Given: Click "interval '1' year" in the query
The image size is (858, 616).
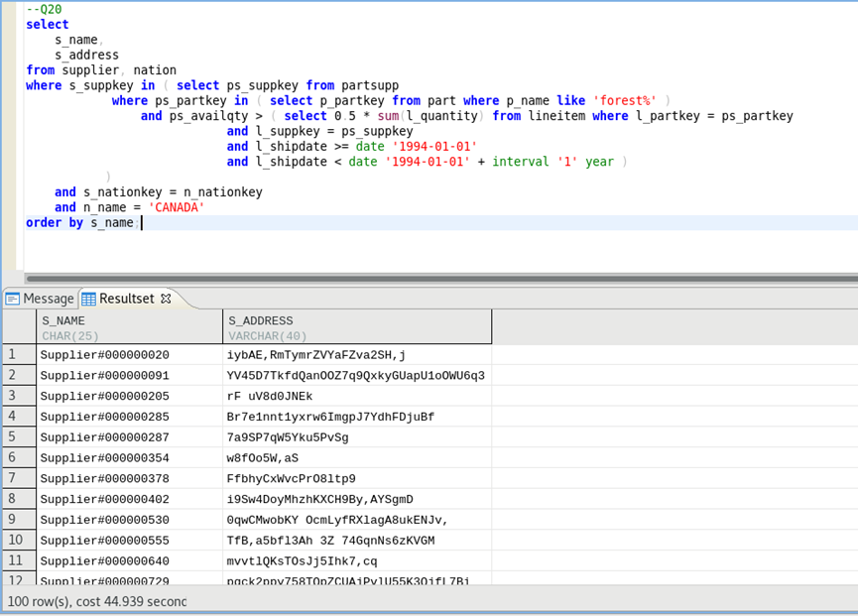Looking at the screenshot, I should click(x=552, y=162).
